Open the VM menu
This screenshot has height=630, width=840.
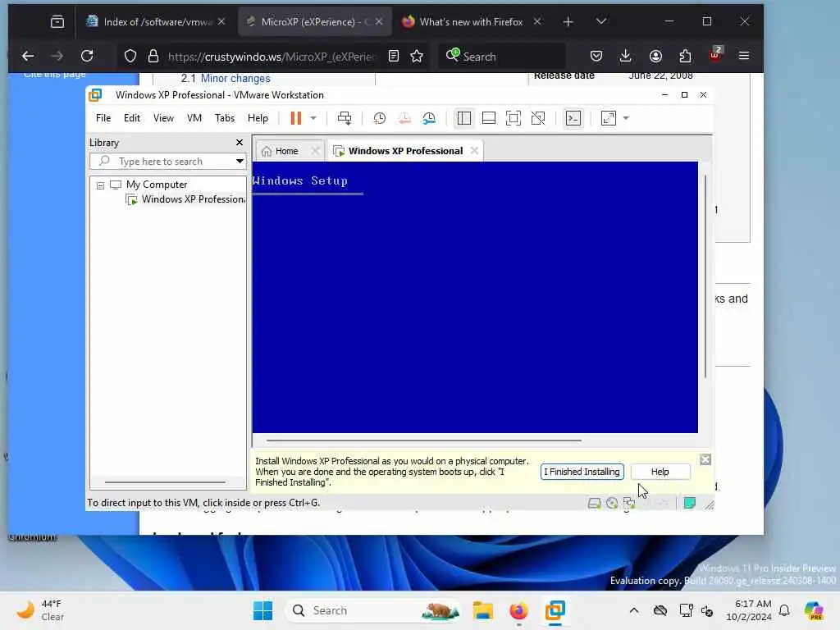pyautogui.click(x=194, y=118)
